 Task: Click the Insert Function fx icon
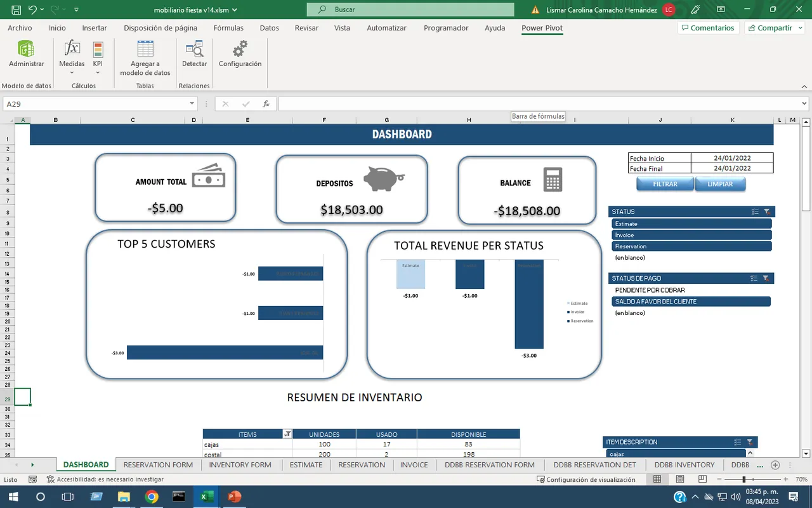tap(266, 104)
